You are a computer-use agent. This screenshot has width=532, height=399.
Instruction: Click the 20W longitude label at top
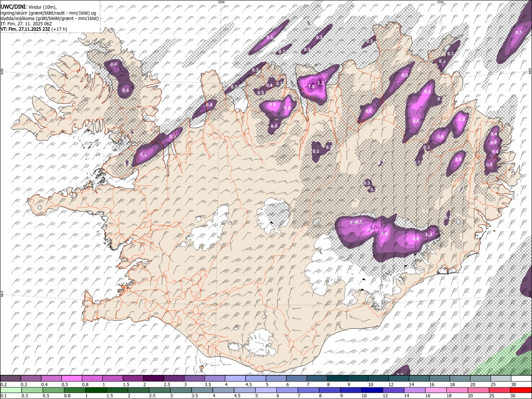[221, 2]
